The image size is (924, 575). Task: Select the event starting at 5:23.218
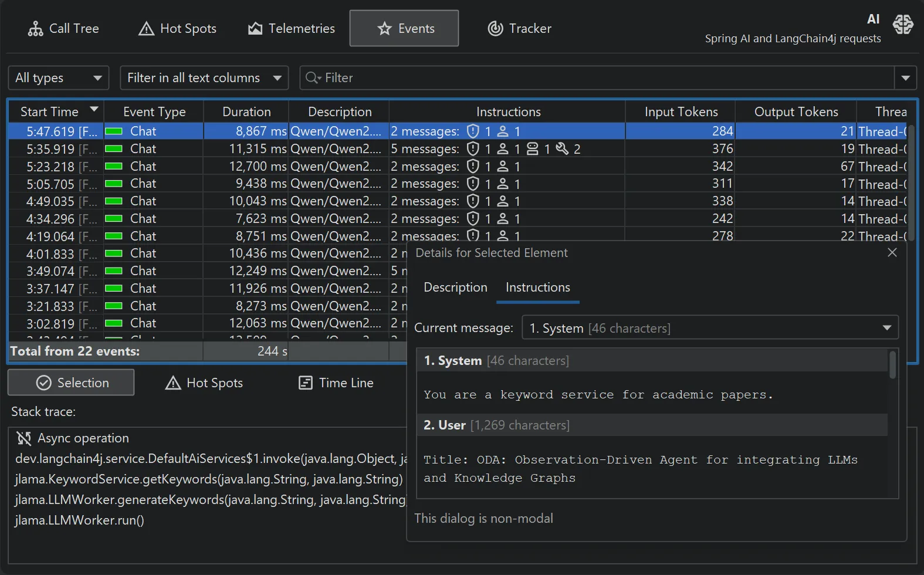(458, 167)
